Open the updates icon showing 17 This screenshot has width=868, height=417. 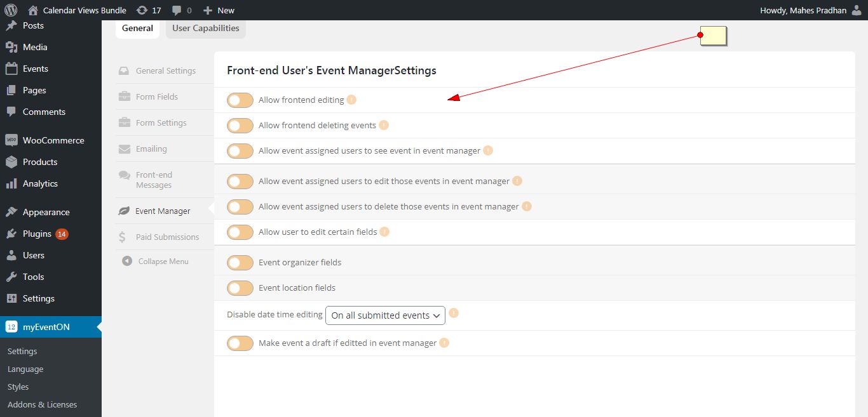tap(142, 10)
